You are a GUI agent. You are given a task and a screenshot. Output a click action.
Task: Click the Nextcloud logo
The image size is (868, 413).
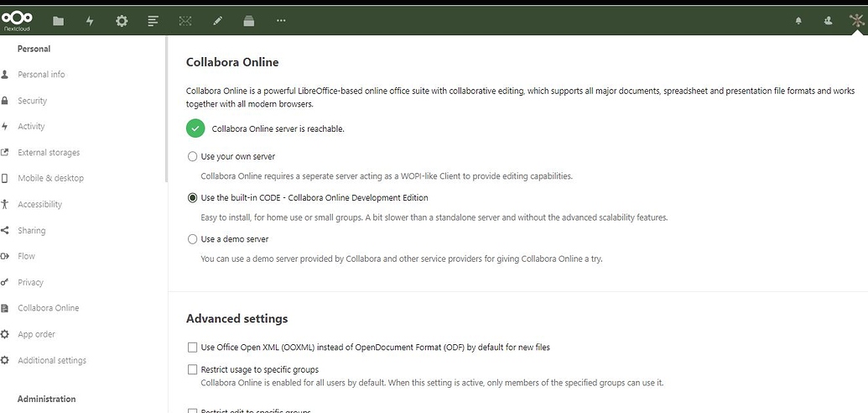point(17,19)
